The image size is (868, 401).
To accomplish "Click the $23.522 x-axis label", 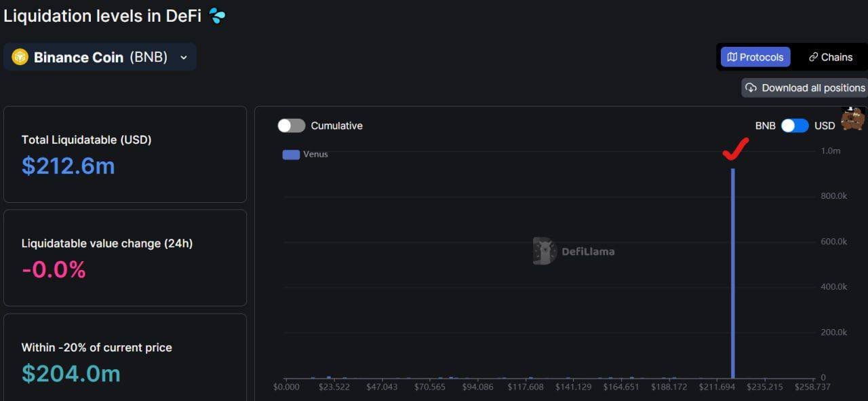I will 334,387.
